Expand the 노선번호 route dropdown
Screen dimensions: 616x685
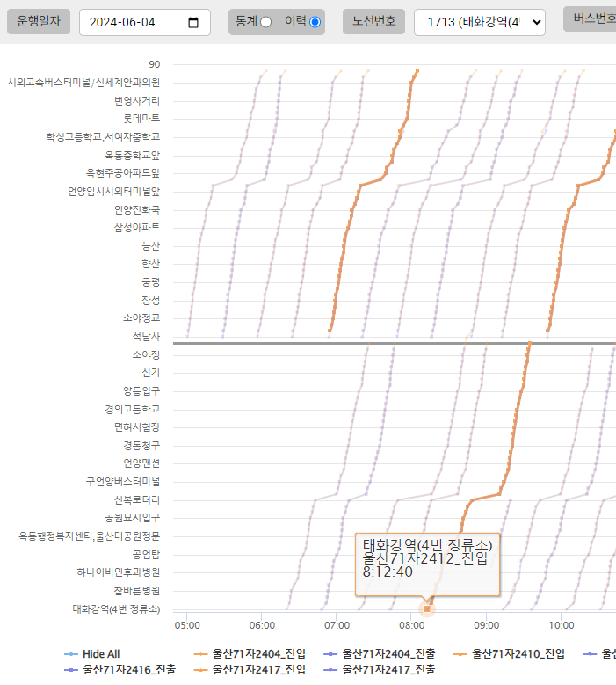click(x=479, y=22)
